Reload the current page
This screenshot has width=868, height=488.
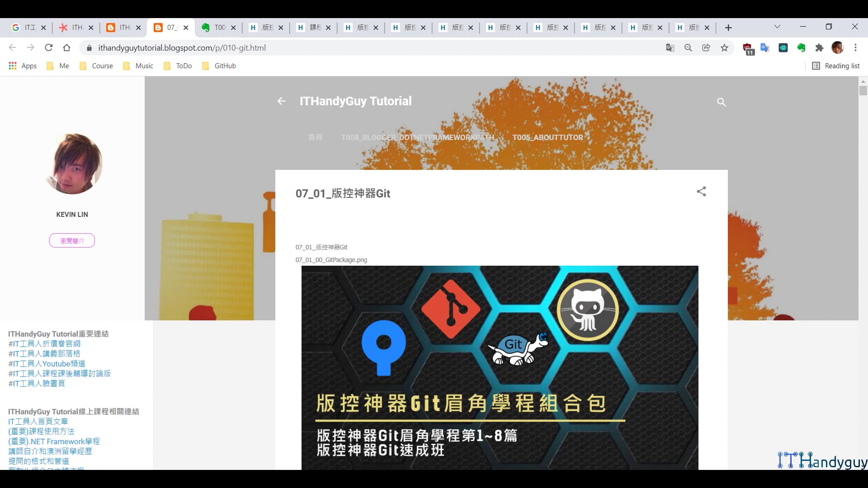tap(49, 48)
